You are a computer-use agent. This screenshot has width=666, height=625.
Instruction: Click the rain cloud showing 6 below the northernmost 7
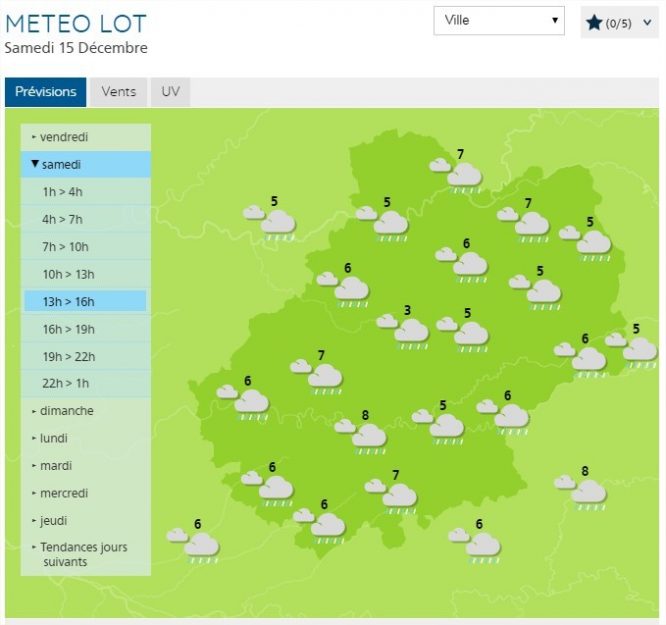[x=462, y=263]
